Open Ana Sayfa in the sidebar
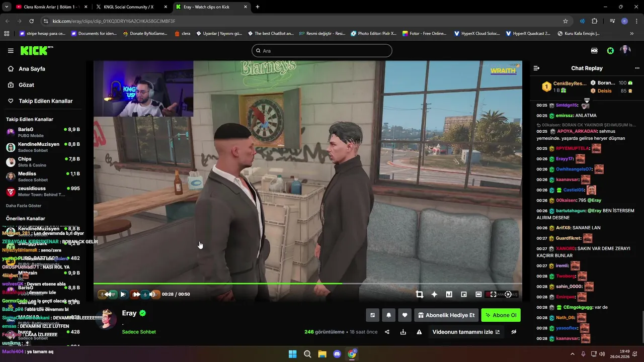The width and height of the screenshot is (644, 362). pos(27,69)
